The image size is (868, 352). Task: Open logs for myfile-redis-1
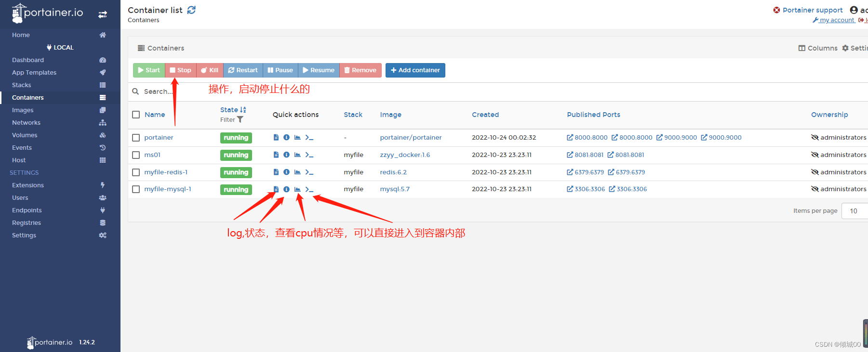[x=276, y=172]
